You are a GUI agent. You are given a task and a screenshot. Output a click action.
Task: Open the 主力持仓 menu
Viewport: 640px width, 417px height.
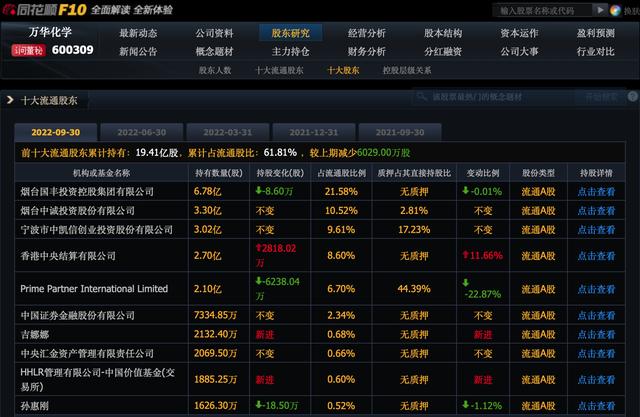click(x=291, y=51)
